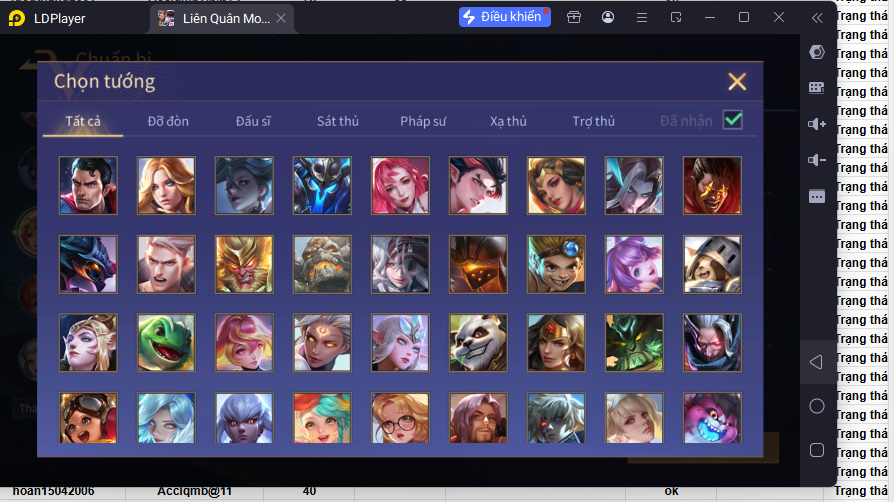
Task: Decrease volume using the sidebar speaker minus icon
Action: click(x=816, y=160)
